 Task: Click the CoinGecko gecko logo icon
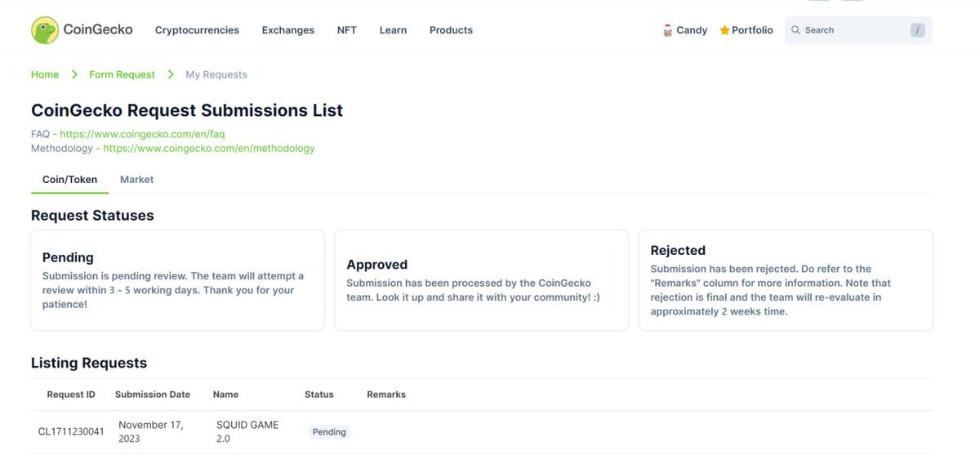pos(45,30)
